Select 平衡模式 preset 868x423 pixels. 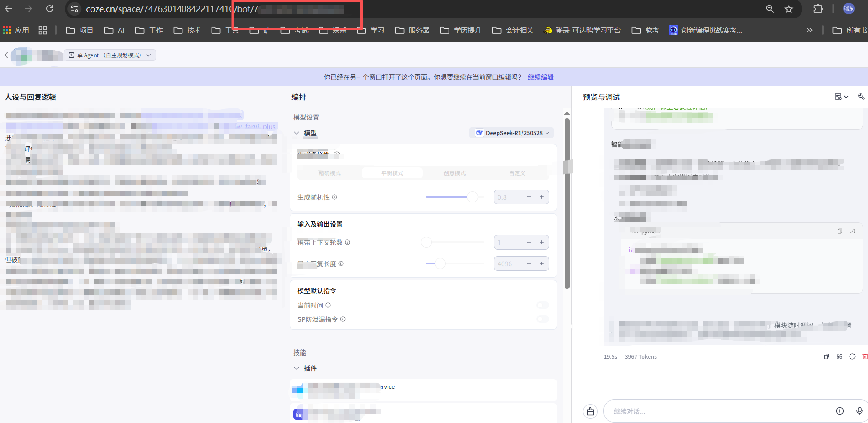[392, 173]
